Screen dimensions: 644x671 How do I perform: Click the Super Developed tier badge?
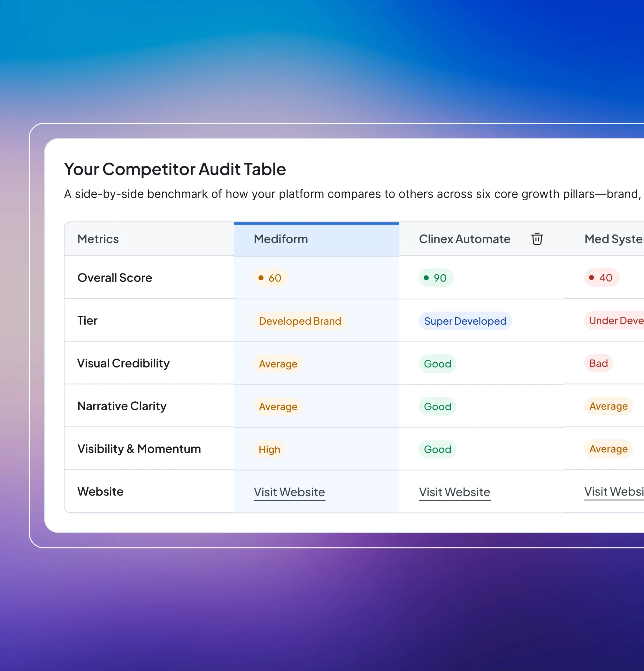[465, 321]
